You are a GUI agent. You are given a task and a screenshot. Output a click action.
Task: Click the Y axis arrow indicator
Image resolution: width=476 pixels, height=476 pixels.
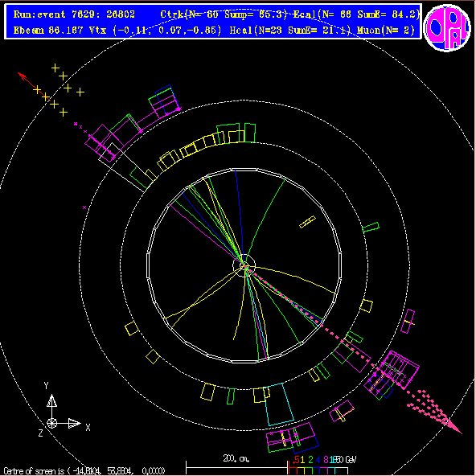(51, 400)
